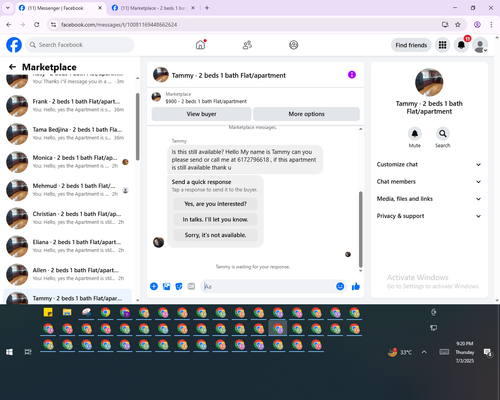Open Windows Start menu
This screenshot has width=500, height=400.
pyautogui.click(x=9, y=352)
